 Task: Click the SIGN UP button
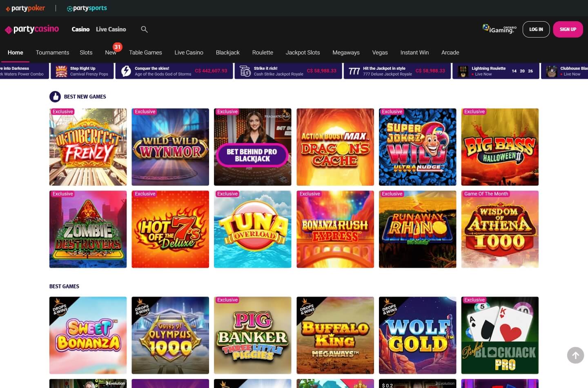(x=568, y=29)
